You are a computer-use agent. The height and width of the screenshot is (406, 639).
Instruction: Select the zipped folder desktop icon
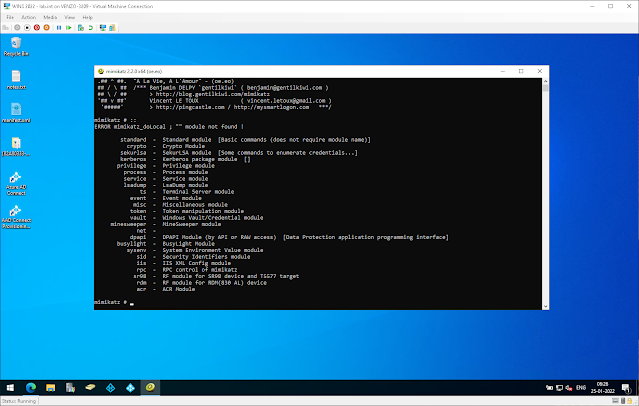tap(16, 146)
